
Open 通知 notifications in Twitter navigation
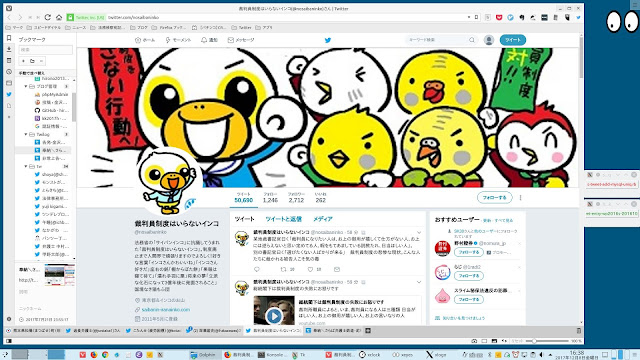[209, 40]
